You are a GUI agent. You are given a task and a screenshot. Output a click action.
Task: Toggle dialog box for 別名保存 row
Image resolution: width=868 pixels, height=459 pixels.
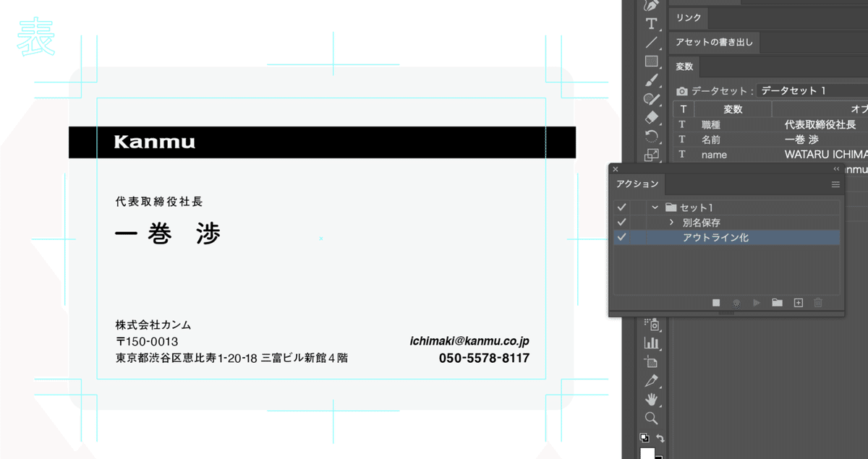click(x=637, y=222)
